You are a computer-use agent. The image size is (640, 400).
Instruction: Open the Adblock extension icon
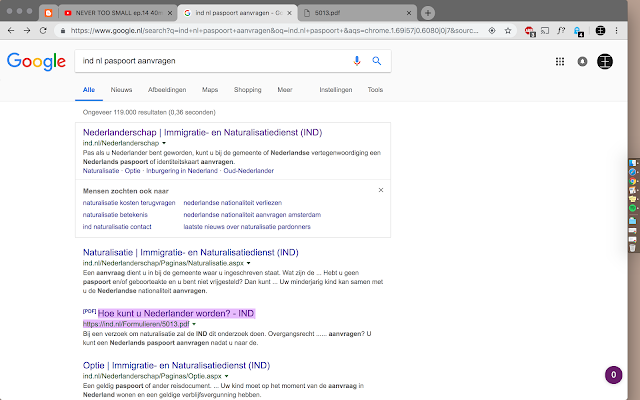(x=530, y=31)
